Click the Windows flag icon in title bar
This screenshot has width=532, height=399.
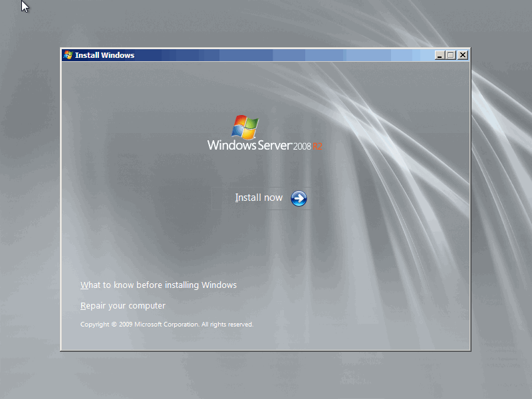coord(68,55)
